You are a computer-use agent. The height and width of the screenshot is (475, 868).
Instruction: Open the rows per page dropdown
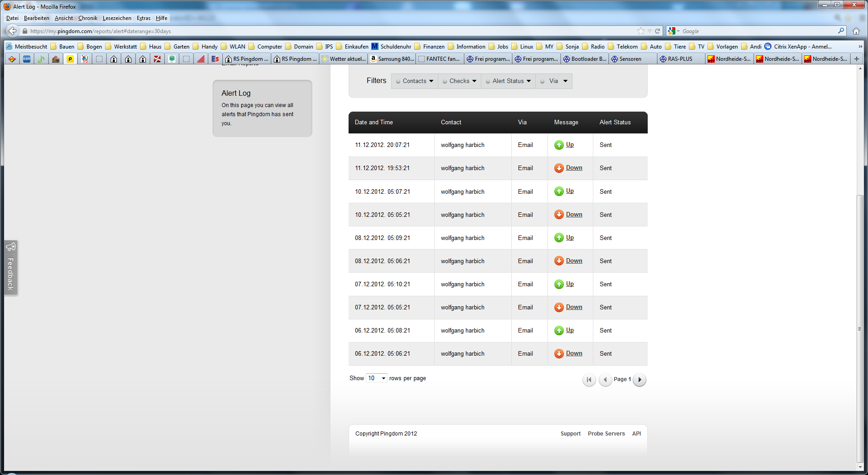(x=377, y=378)
